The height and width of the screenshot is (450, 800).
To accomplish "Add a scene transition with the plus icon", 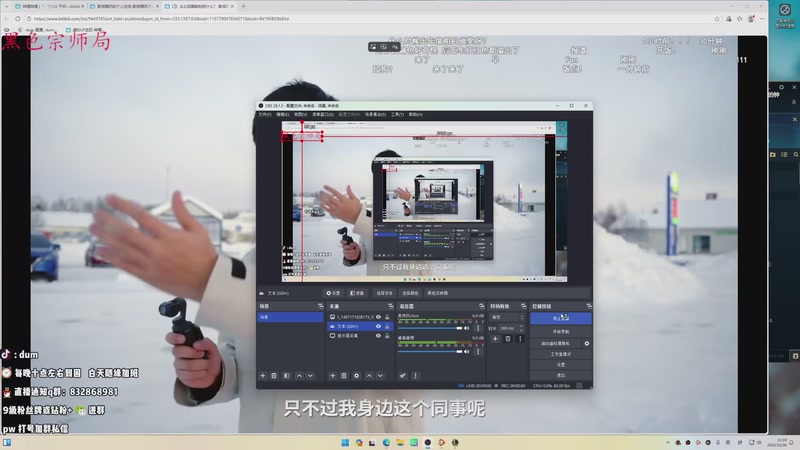I will (494, 339).
